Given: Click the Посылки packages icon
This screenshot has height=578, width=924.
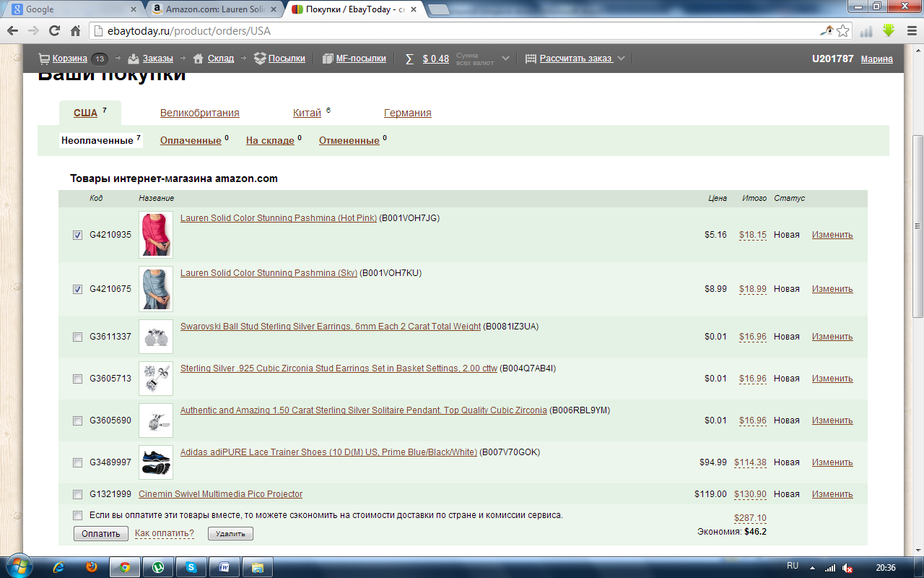Looking at the screenshot, I should pos(260,59).
